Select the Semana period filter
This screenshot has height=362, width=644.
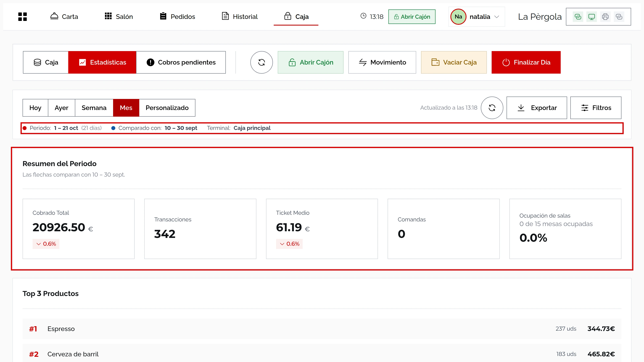[x=94, y=108]
